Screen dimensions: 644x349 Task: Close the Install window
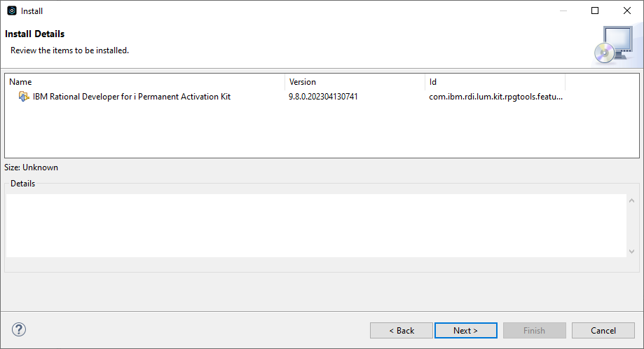pyautogui.click(x=626, y=11)
